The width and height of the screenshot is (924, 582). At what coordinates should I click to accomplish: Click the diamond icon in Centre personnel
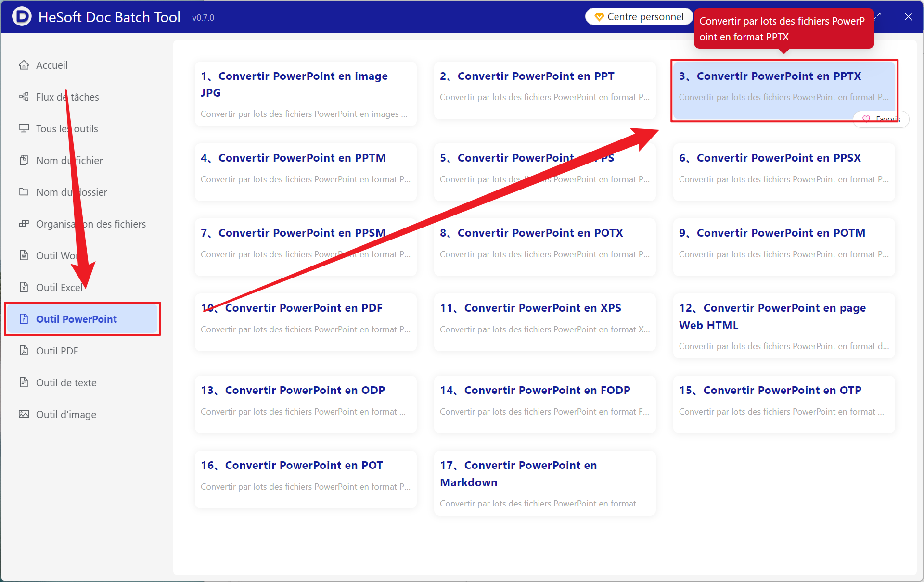pyautogui.click(x=599, y=17)
